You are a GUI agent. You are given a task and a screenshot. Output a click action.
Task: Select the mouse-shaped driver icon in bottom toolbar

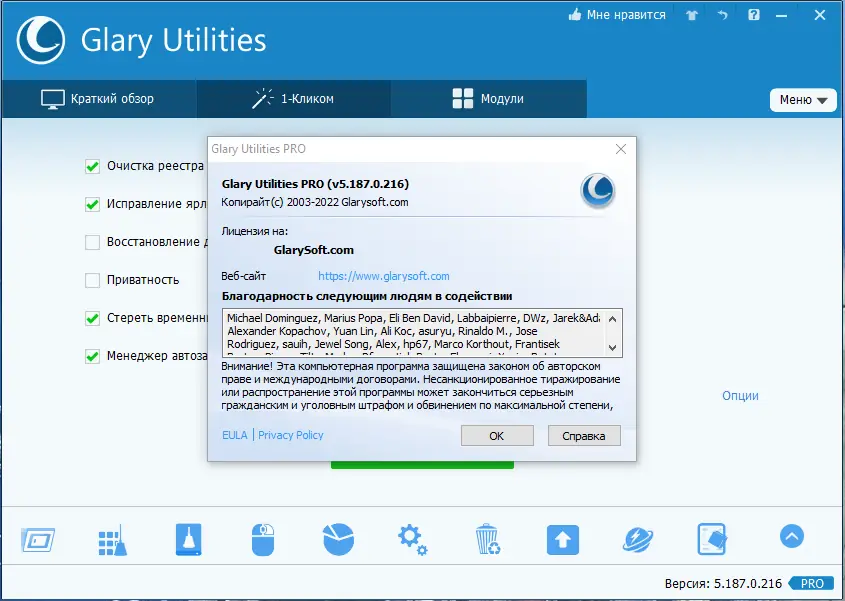pyautogui.click(x=262, y=537)
